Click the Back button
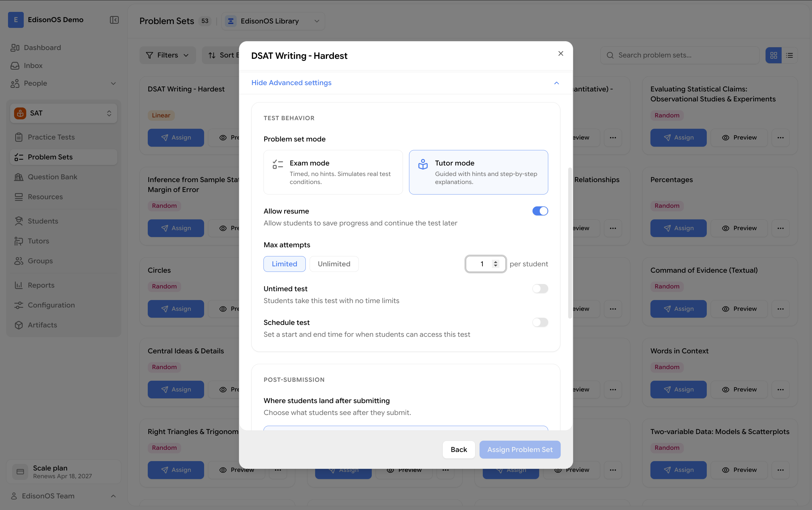 click(x=458, y=449)
